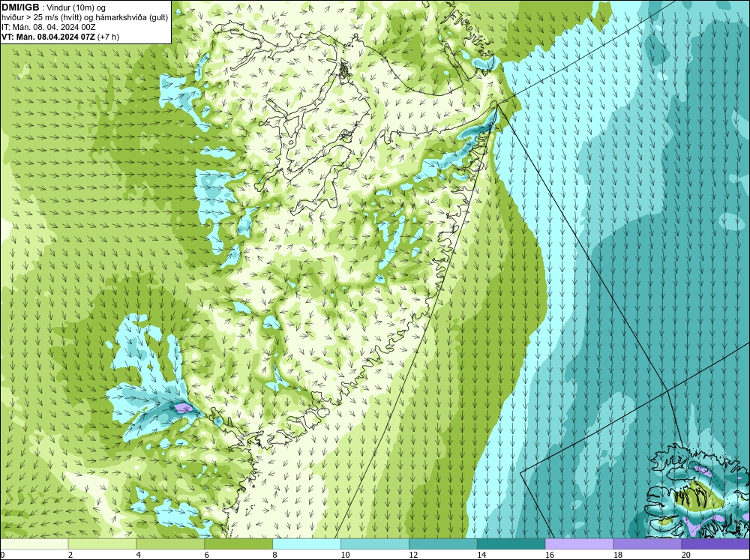Image resolution: width=750 pixels, height=560 pixels.
Task: Click the 6–8 m/s dark green legend swatch
Action: pos(238,544)
